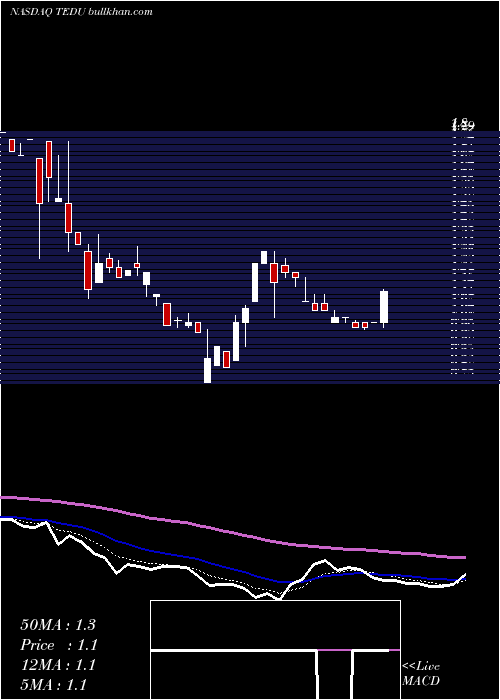
Task: Click the Price : 1.1 label
Action: point(59,645)
